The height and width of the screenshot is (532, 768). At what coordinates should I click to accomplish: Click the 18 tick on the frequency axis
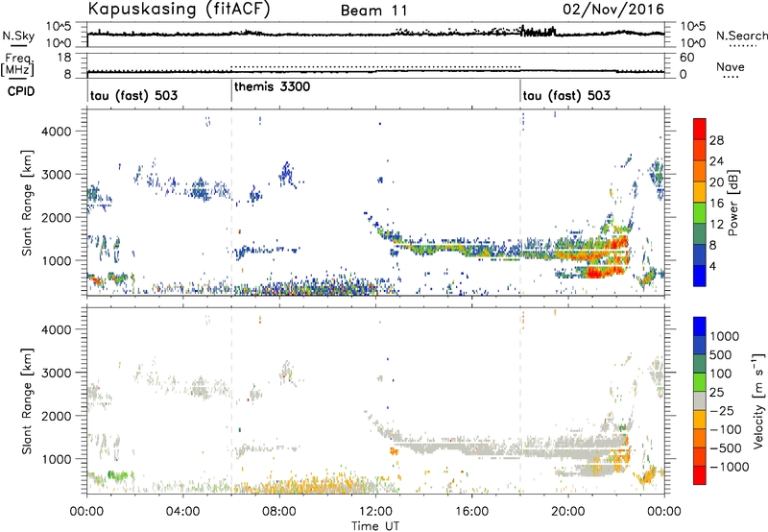pos(65,58)
